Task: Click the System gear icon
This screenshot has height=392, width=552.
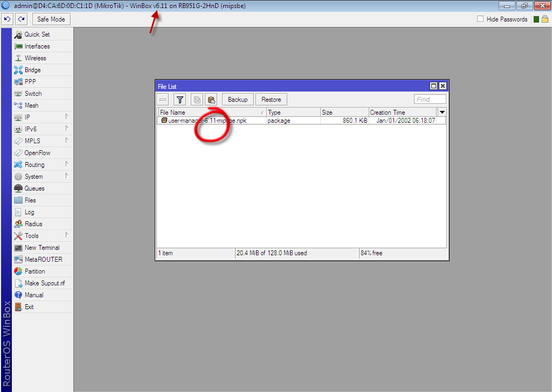Action: [18, 177]
